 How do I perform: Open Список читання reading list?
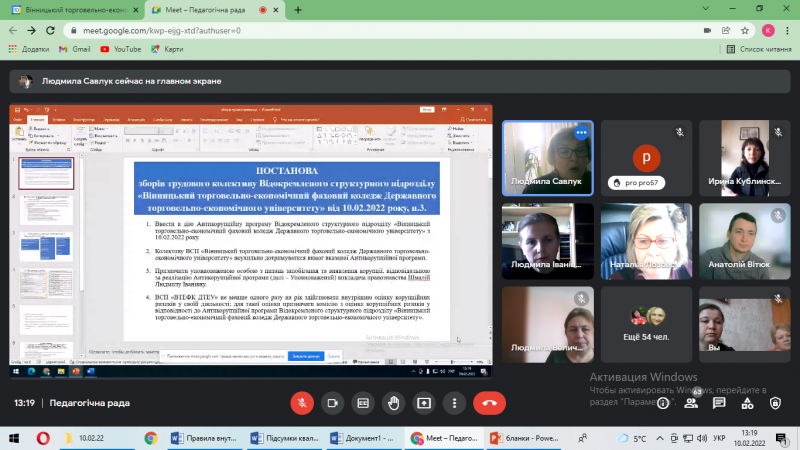pos(759,49)
